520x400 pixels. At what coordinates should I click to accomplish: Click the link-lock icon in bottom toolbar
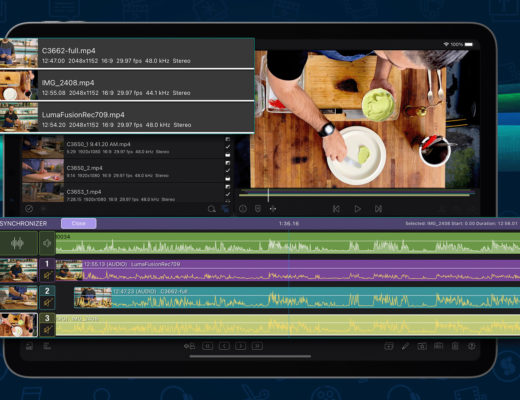click(190, 346)
